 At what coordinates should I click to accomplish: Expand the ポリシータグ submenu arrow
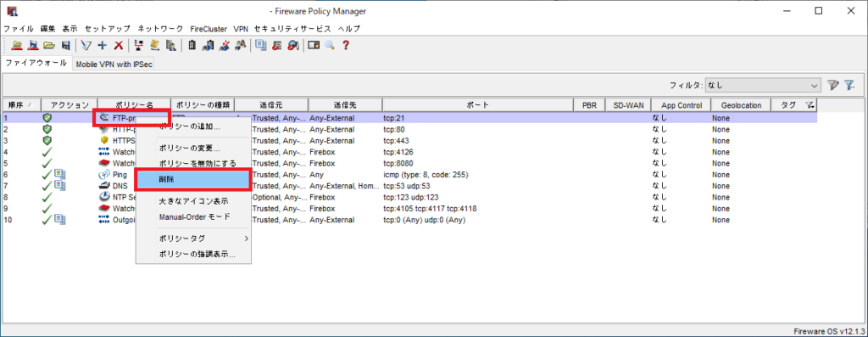247,239
